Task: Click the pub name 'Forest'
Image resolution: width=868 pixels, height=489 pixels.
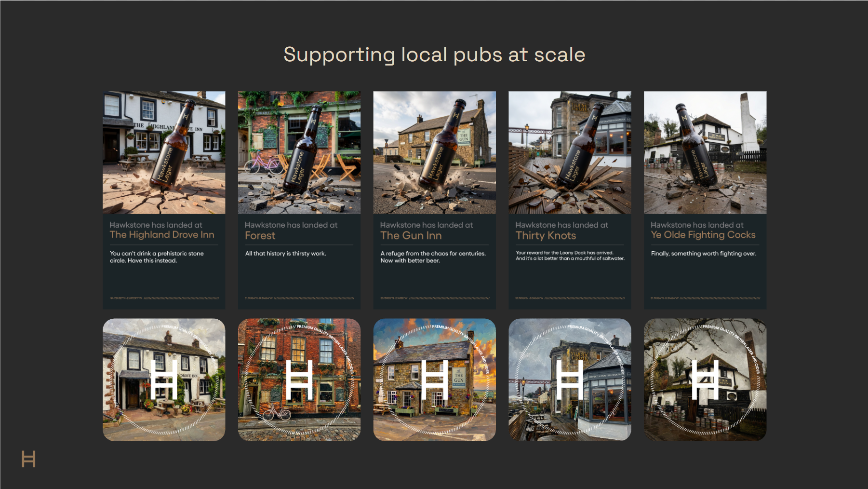Action: click(x=260, y=235)
